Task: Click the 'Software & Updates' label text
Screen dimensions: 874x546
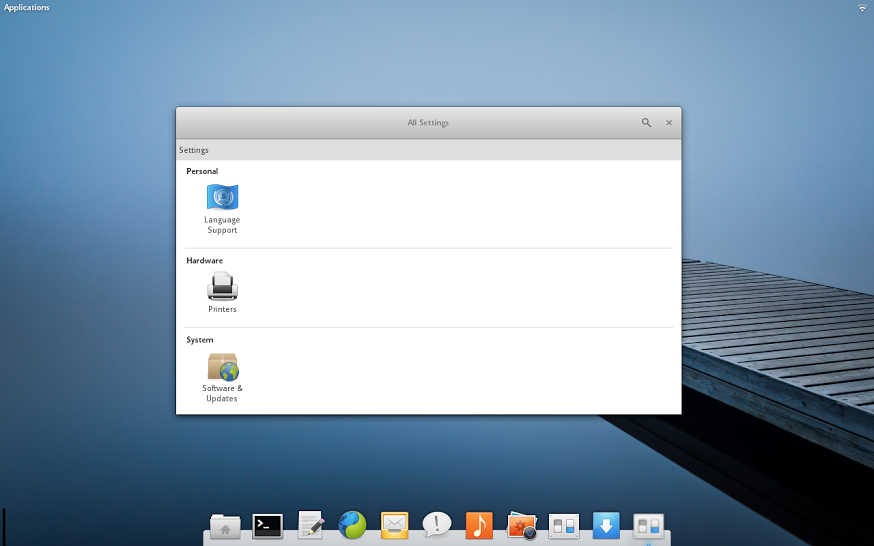Action: tap(222, 393)
